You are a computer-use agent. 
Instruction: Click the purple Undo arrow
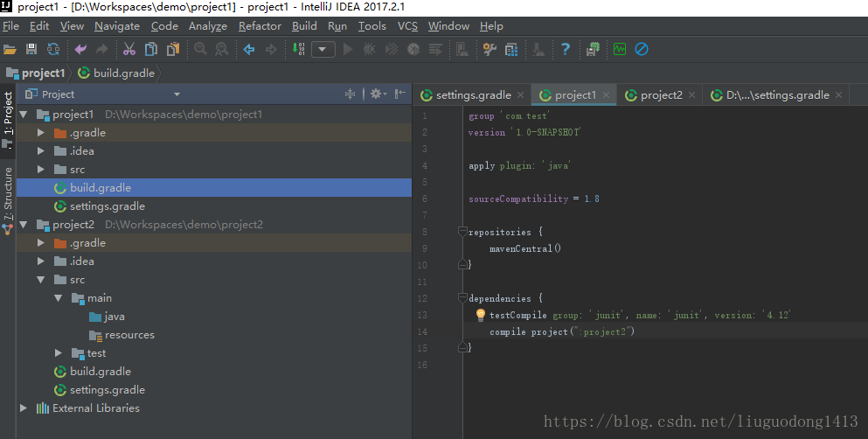[x=80, y=49]
